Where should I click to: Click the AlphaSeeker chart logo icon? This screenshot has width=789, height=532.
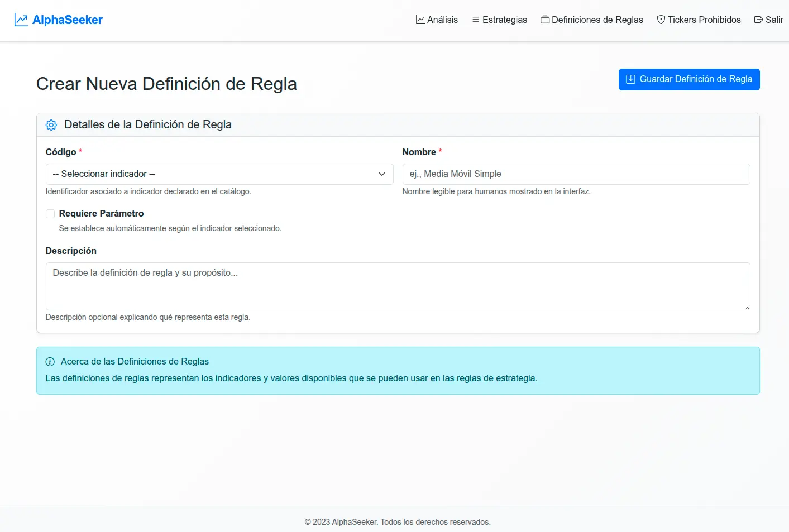[x=21, y=20]
